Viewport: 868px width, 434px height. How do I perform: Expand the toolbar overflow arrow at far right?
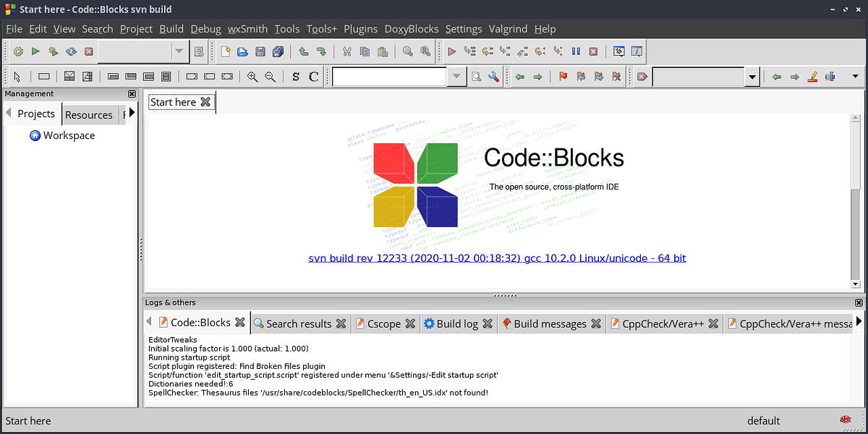[856, 77]
